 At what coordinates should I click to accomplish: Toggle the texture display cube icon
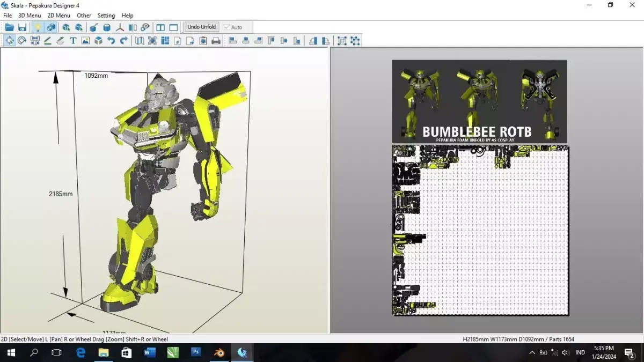coord(51,27)
